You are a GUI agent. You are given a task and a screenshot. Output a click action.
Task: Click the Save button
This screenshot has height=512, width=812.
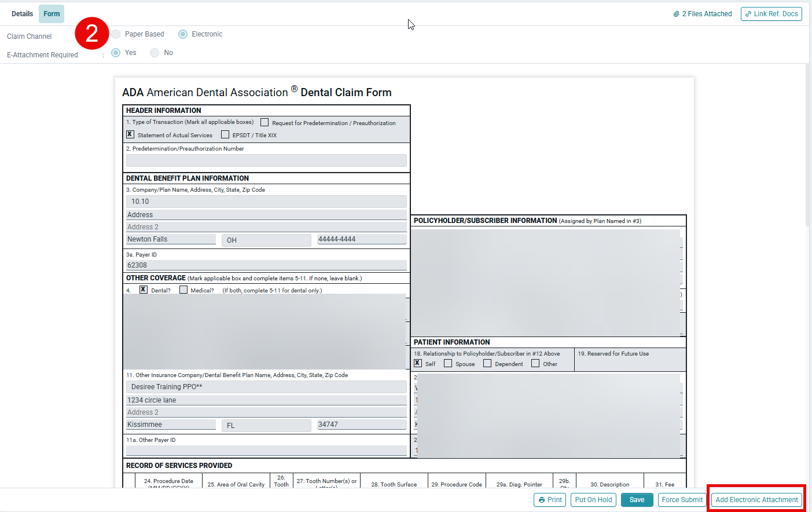tap(637, 500)
